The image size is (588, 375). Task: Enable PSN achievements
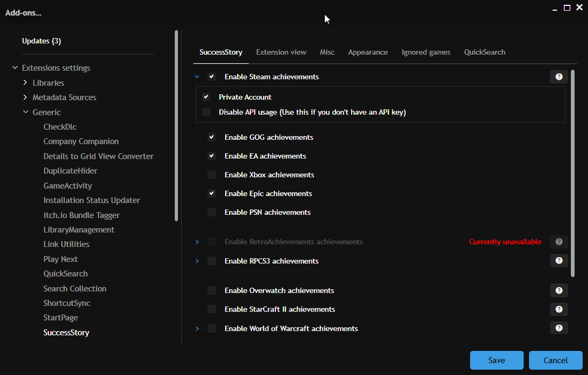212,212
